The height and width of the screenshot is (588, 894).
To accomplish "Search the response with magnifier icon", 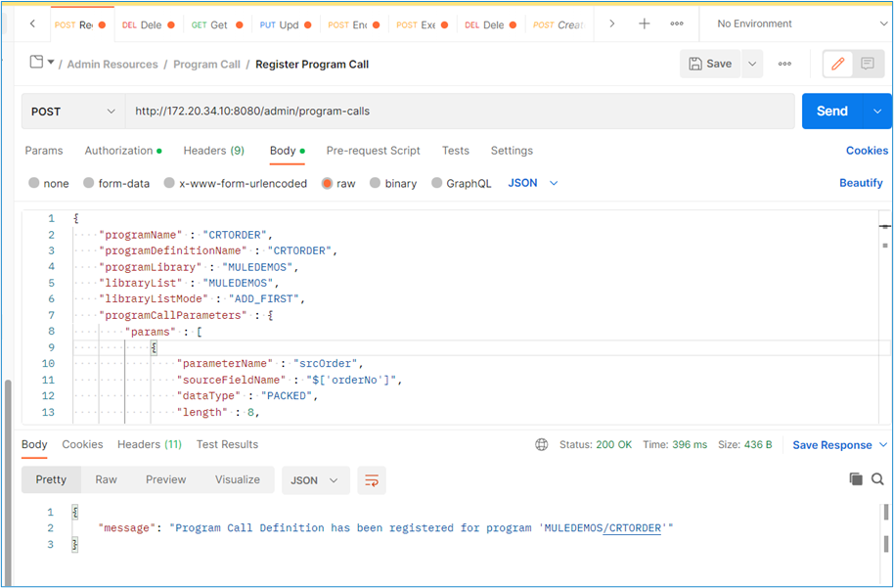I will (x=877, y=479).
